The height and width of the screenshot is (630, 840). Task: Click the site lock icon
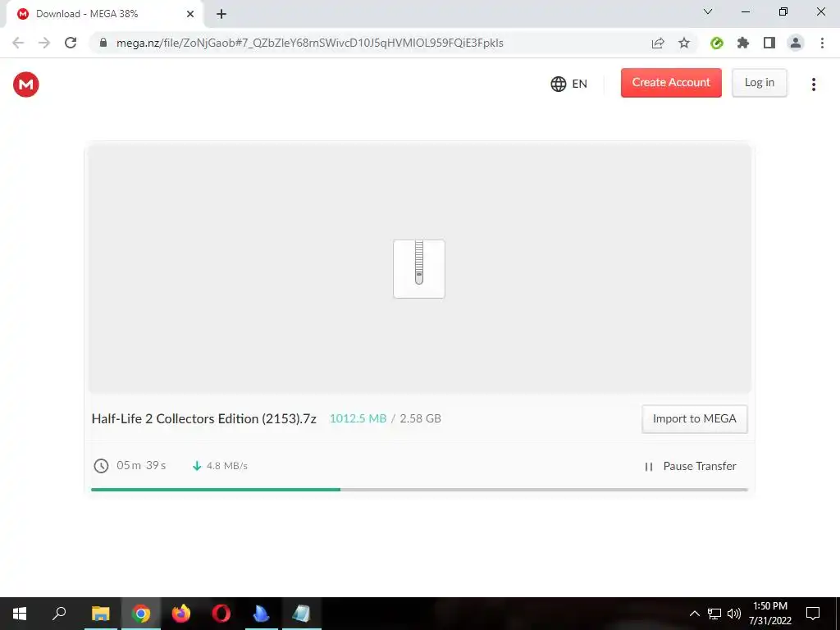103,43
